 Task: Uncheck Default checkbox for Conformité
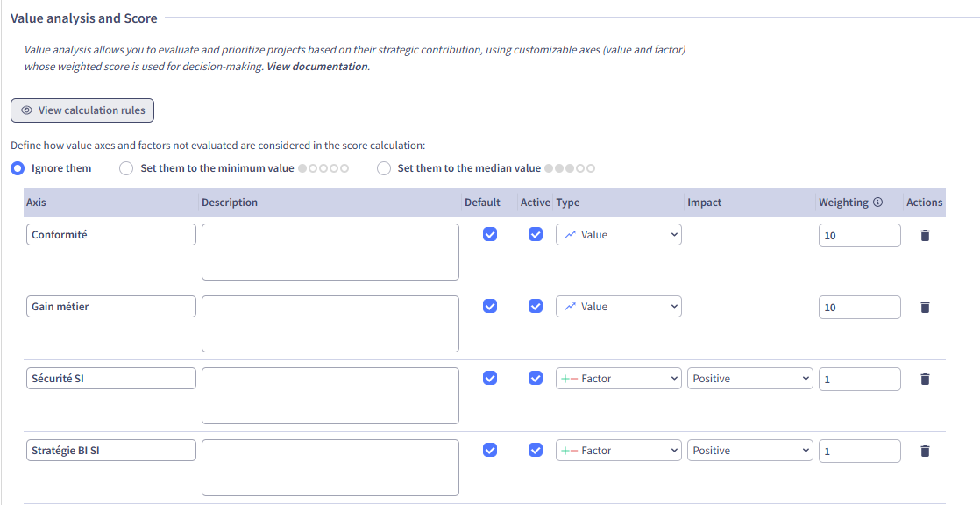(491, 234)
